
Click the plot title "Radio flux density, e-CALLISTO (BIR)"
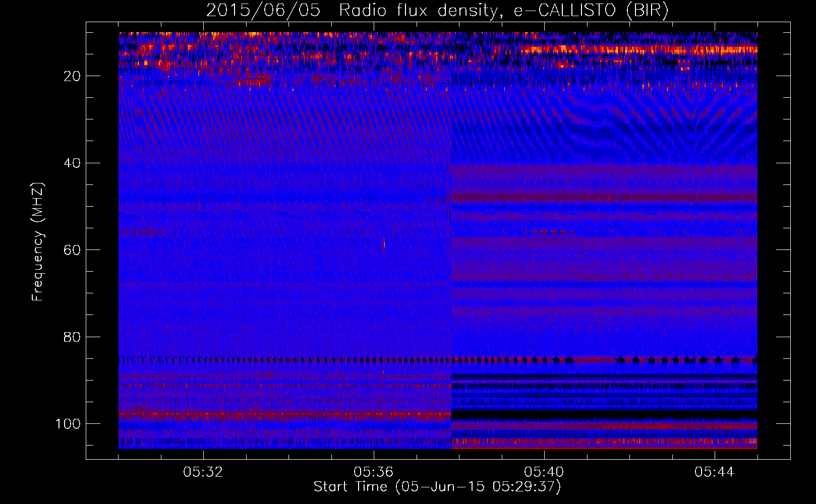pos(503,11)
